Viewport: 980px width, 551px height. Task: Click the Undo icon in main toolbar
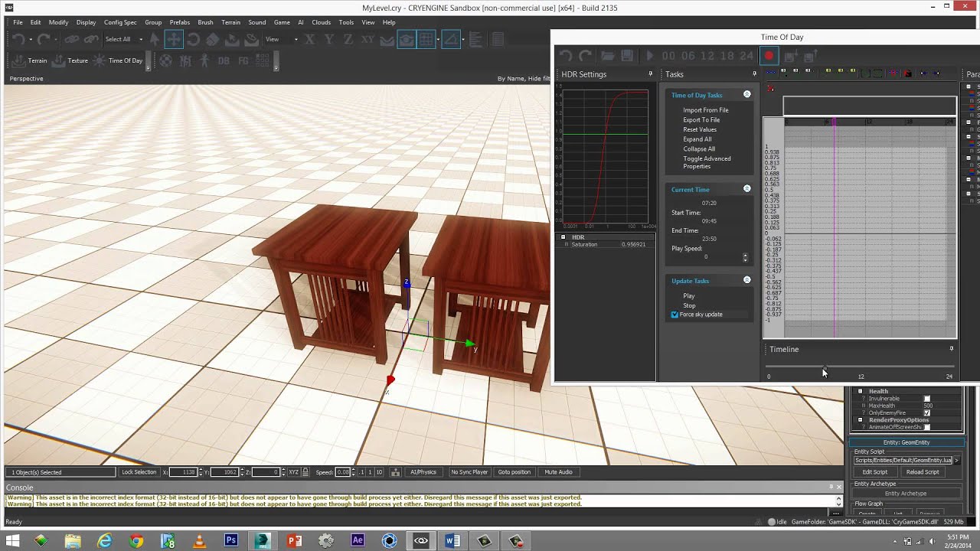point(18,39)
